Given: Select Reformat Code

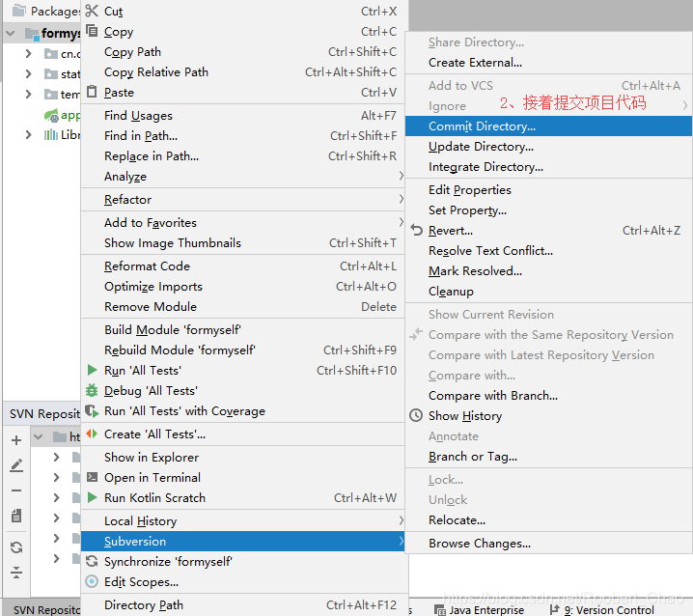Looking at the screenshot, I should (x=242, y=266).
